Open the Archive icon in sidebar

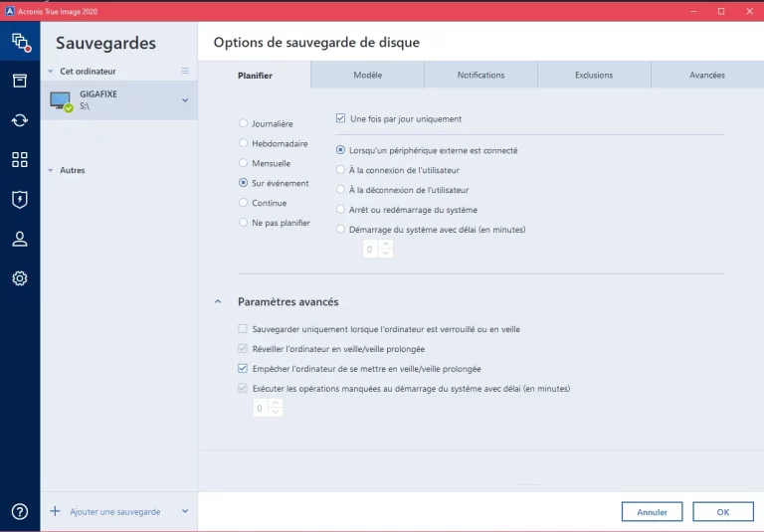tap(20, 81)
